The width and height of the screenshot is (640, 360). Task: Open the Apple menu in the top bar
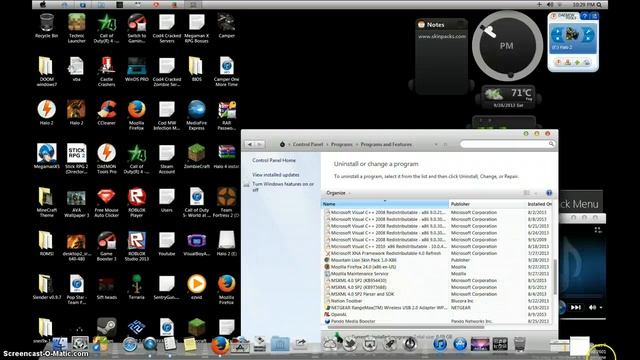[x=43, y=4]
